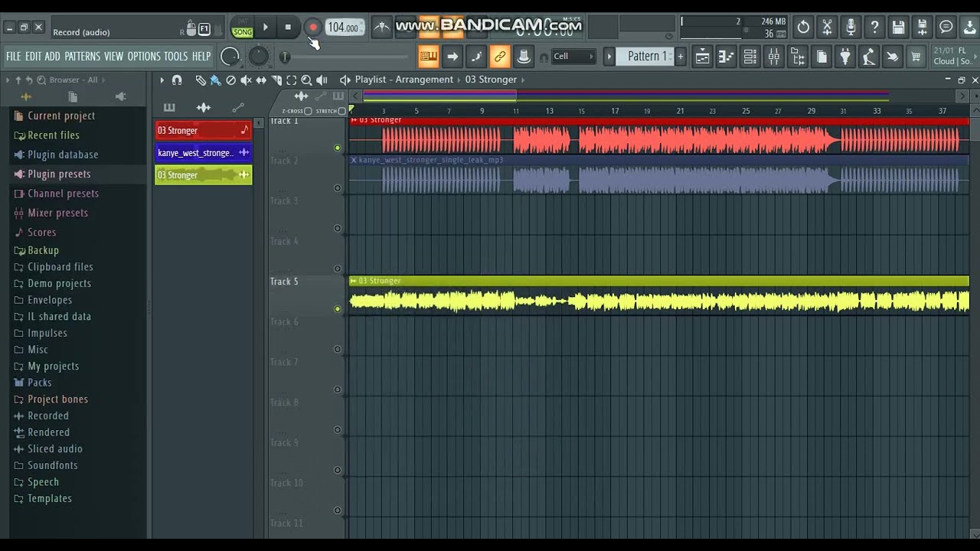The width and height of the screenshot is (980, 551).
Task: Click bar 17 on the timeline ruler
Action: (615, 111)
